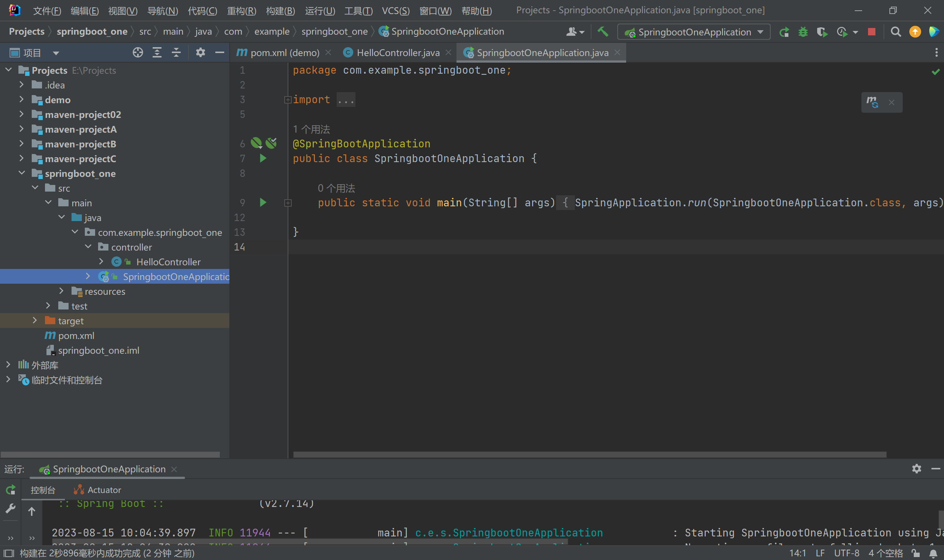The image size is (944, 560).
Task: Click the example breadcrumb segment
Action: [x=272, y=32]
